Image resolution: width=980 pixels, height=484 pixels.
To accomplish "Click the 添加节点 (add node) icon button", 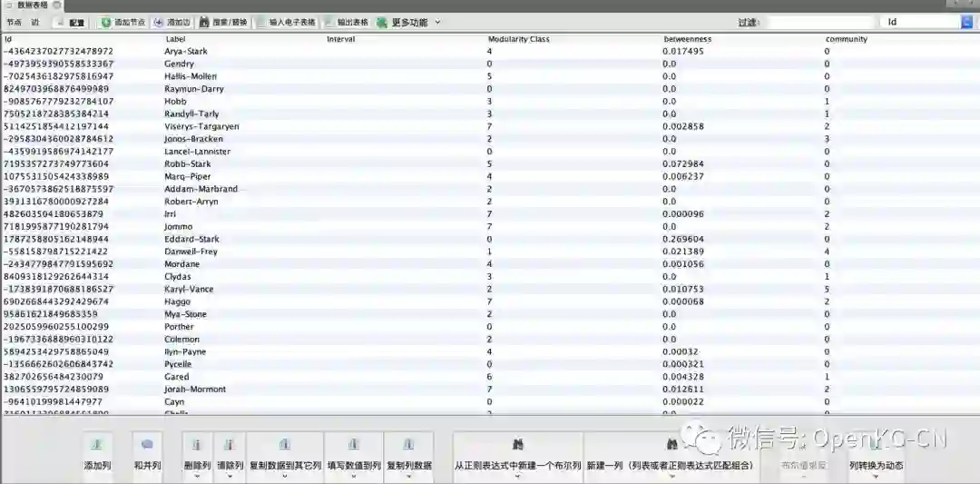I will click(122, 23).
